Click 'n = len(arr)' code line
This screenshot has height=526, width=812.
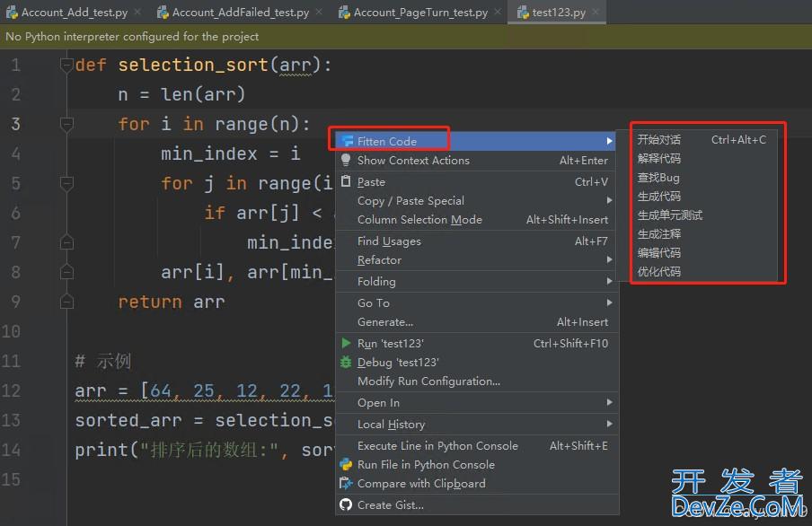coord(181,95)
